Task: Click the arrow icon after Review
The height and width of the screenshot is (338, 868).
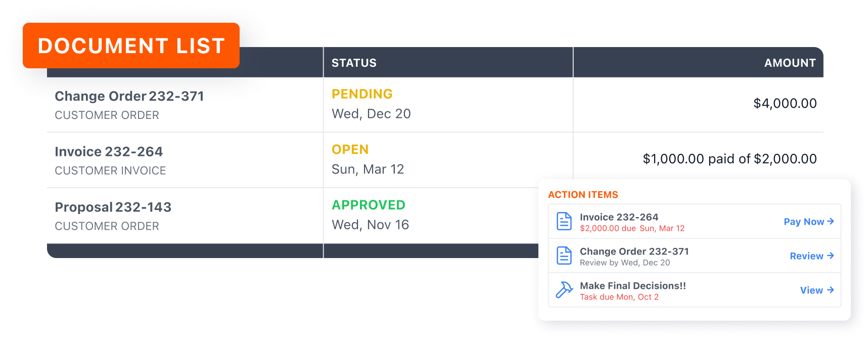Action: pyautogui.click(x=830, y=256)
